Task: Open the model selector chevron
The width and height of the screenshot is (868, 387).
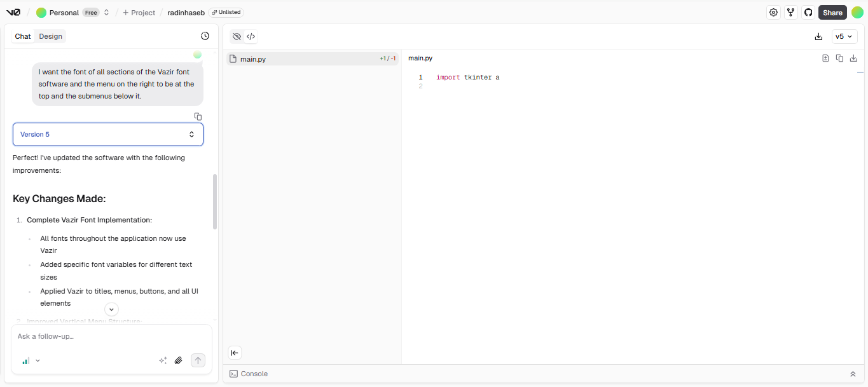Action: [x=38, y=360]
